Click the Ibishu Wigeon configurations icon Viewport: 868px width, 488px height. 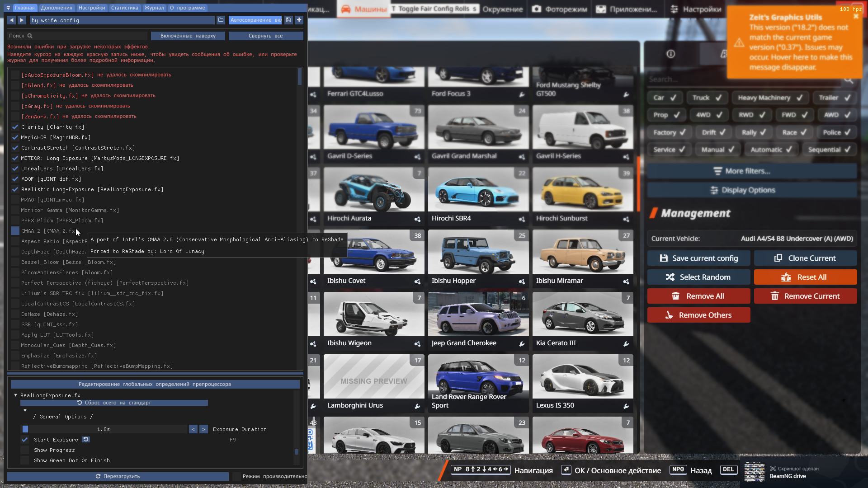[417, 344]
